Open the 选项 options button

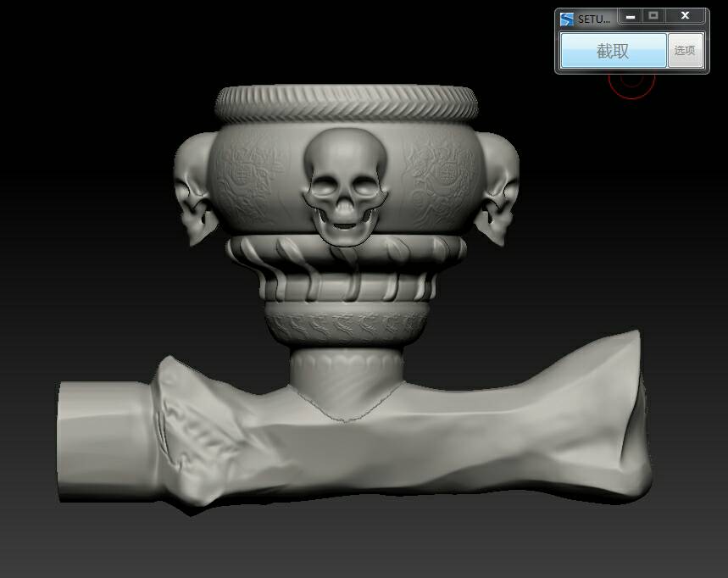[x=686, y=51]
